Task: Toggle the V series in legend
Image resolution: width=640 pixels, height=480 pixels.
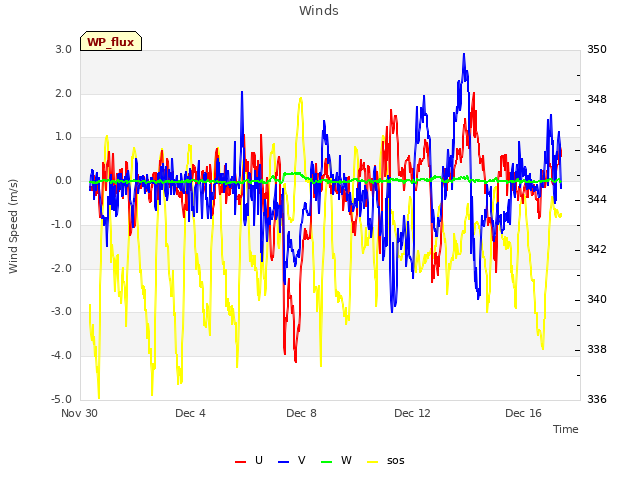Action: point(291,460)
